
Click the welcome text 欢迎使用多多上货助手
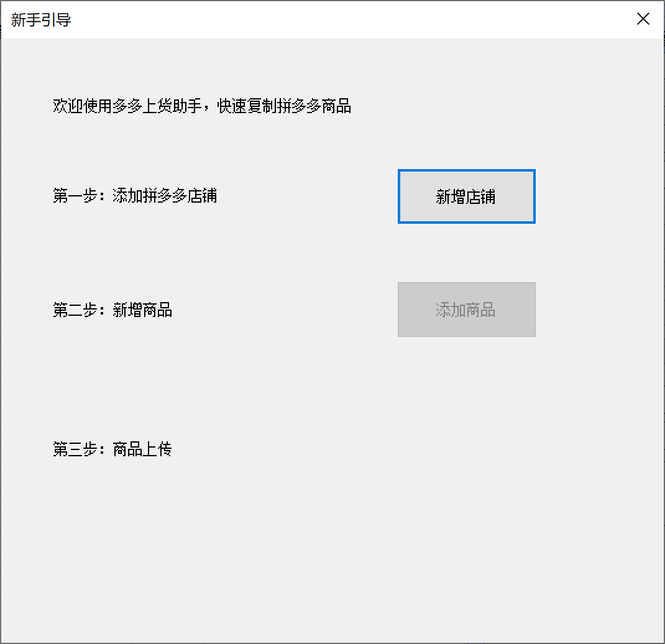[127, 106]
